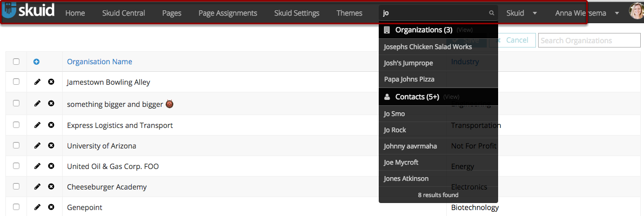This screenshot has height=216, width=644.
Task: Select the United Oil & Gas Corp. checkbox
Action: click(x=16, y=166)
